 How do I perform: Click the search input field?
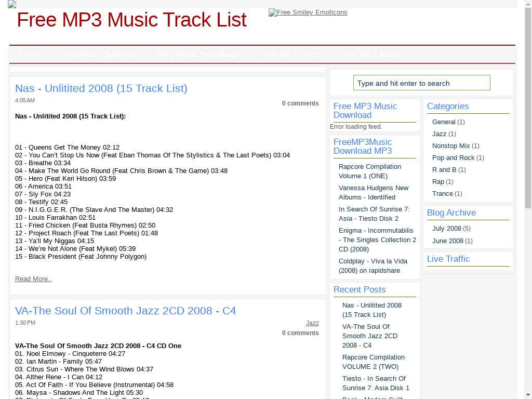click(421, 83)
